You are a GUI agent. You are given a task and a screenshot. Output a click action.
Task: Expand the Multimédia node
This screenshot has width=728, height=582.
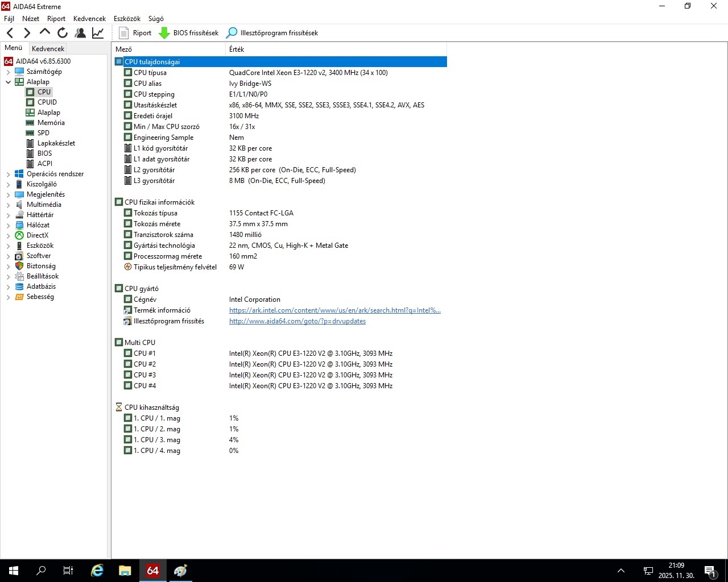pos(8,205)
